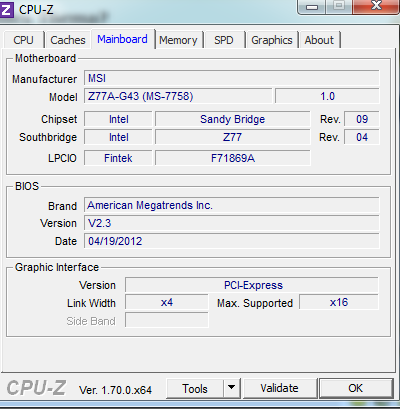Click the PCI-Express version field

252,285
